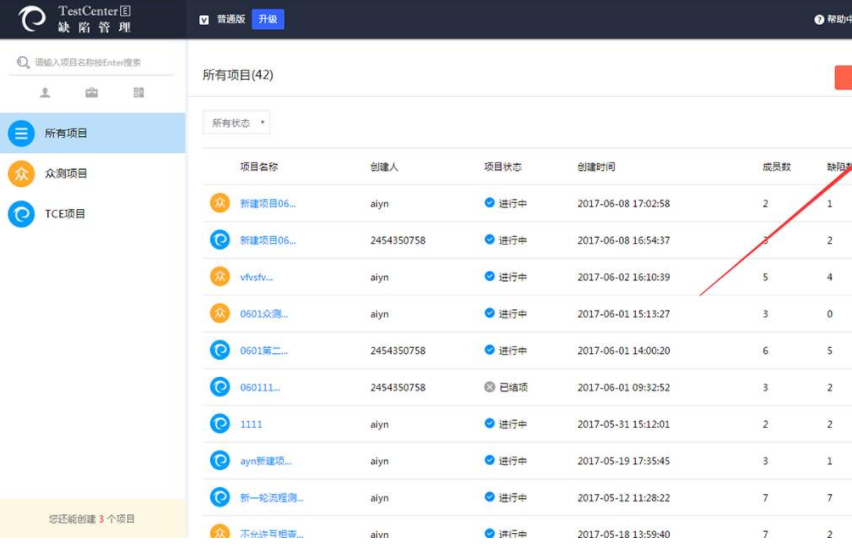Click the 已结项 status text
852x554 pixels.
[x=513, y=387]
